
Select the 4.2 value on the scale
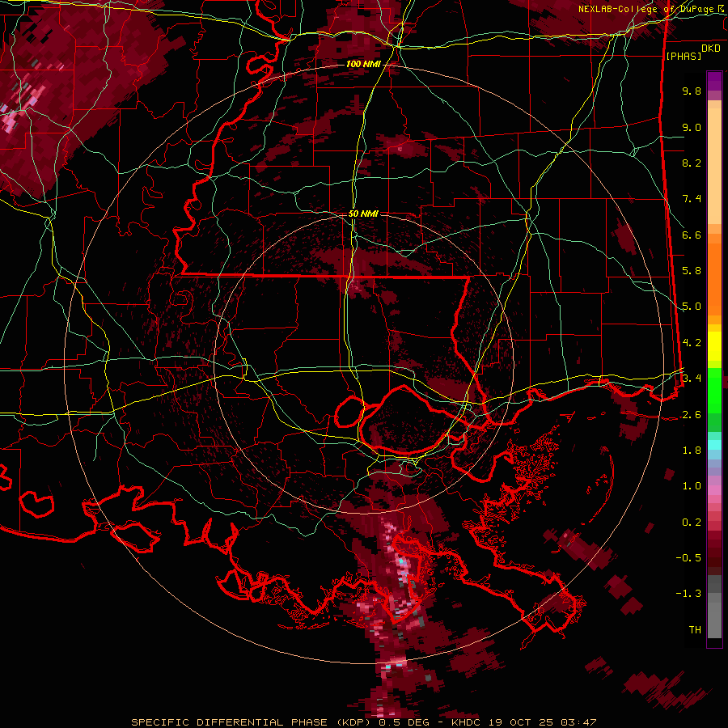(692, 343)
